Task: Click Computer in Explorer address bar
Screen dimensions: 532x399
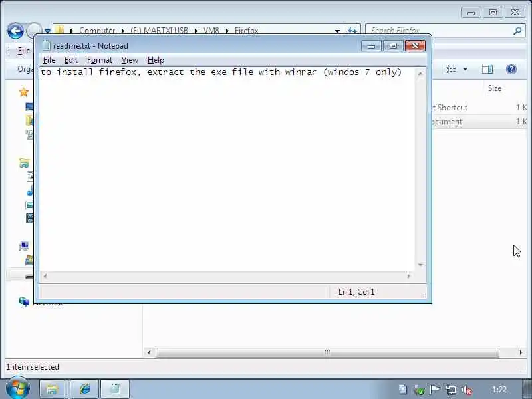Action: click(x=97, y=31)
